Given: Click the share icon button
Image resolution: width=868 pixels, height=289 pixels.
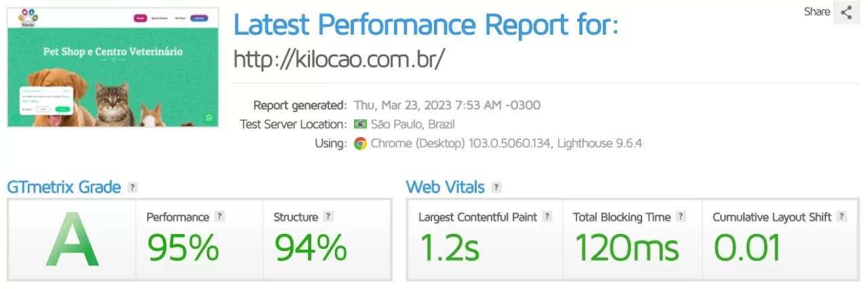Looking at the screenshot, I should [x=846, y=12].
